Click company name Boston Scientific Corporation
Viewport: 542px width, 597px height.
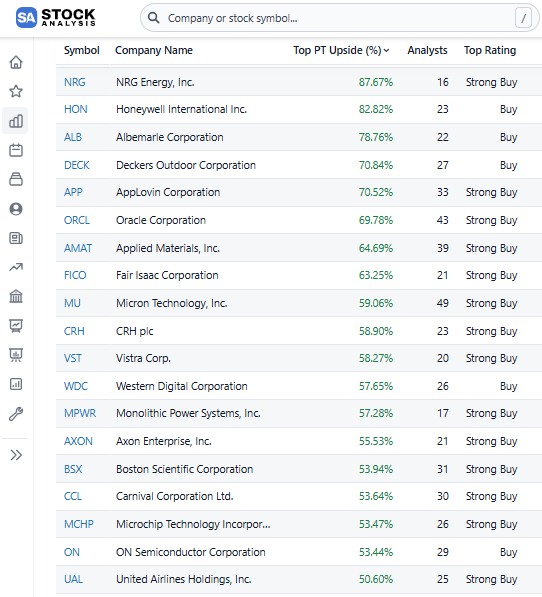(185, 469)
